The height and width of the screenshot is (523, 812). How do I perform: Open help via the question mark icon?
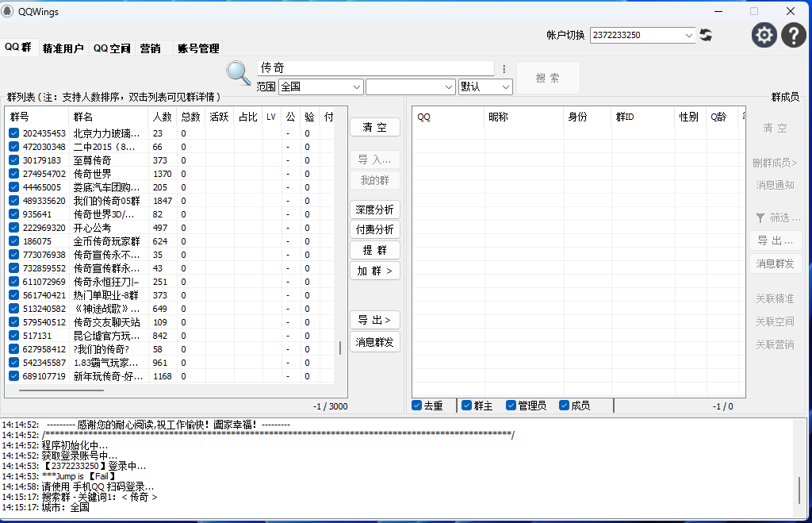point(794,35)
